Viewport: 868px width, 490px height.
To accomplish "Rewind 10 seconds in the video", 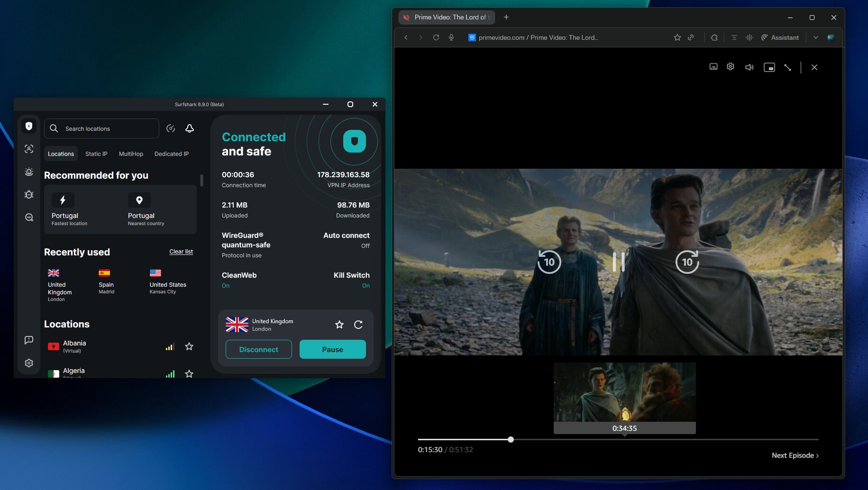I will coord(549,262).
